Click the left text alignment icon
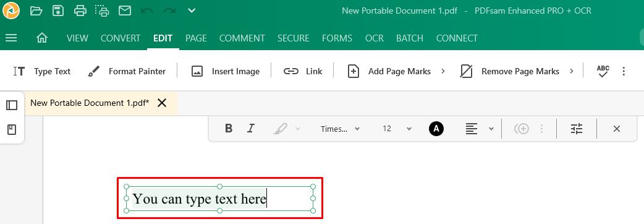Viewport: 644px width, 224px height. pos(472,129)
